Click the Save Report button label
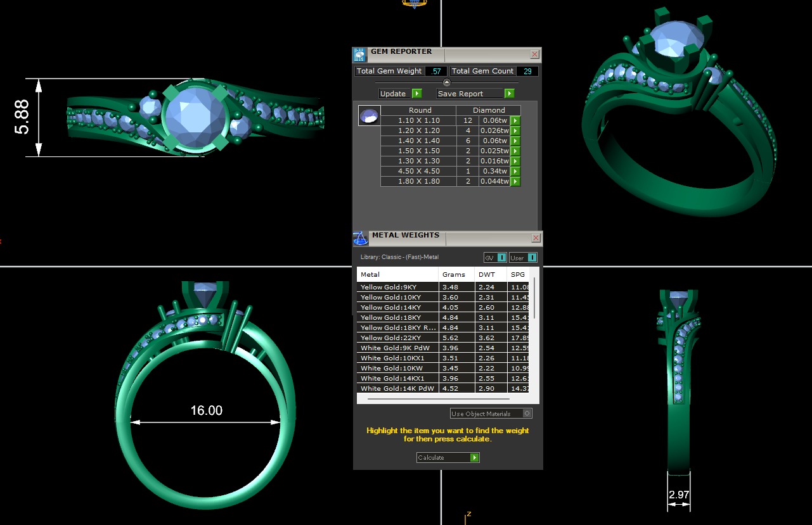The height and width of the screenshot is (525, 812). coord(461,94)
